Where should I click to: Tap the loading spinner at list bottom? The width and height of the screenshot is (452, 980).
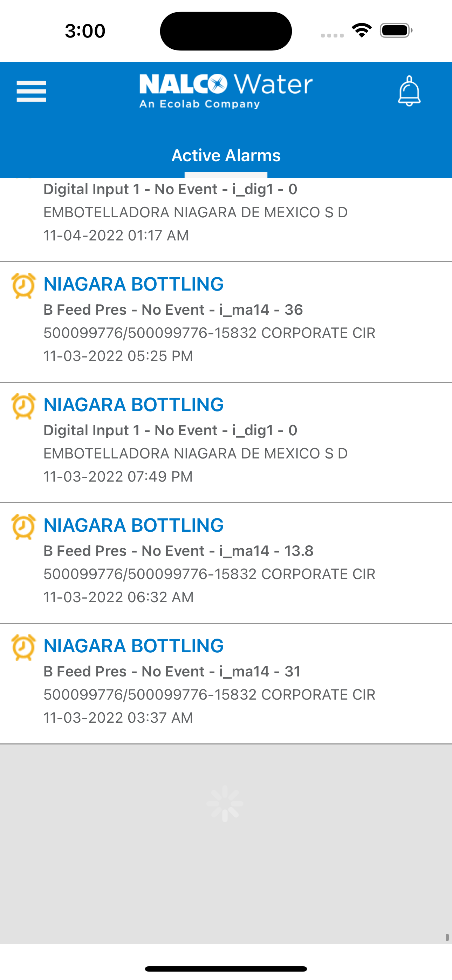[x=225, y=803]
